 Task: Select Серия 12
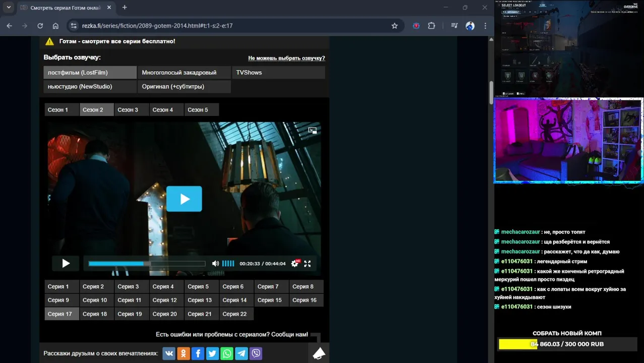[166, 300]
